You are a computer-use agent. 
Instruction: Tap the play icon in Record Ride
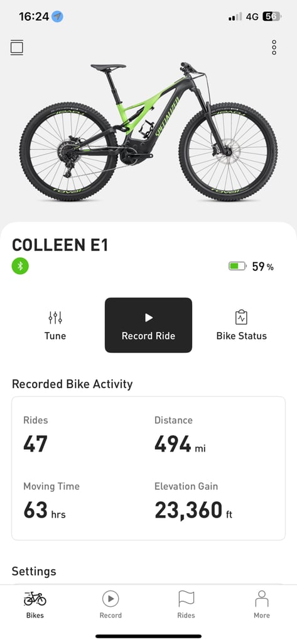point(148,318)
